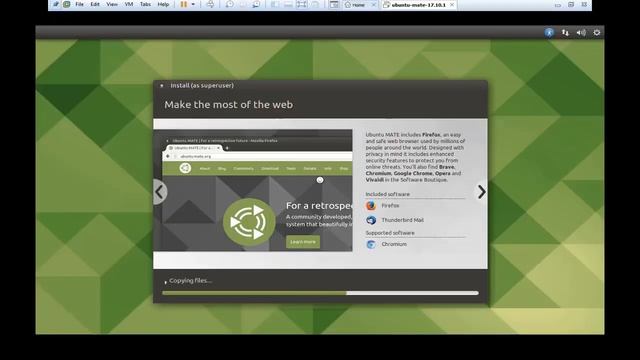Click the 'Chromium' label text
Viewport: 640px width, 360px height.
(394, 244)
